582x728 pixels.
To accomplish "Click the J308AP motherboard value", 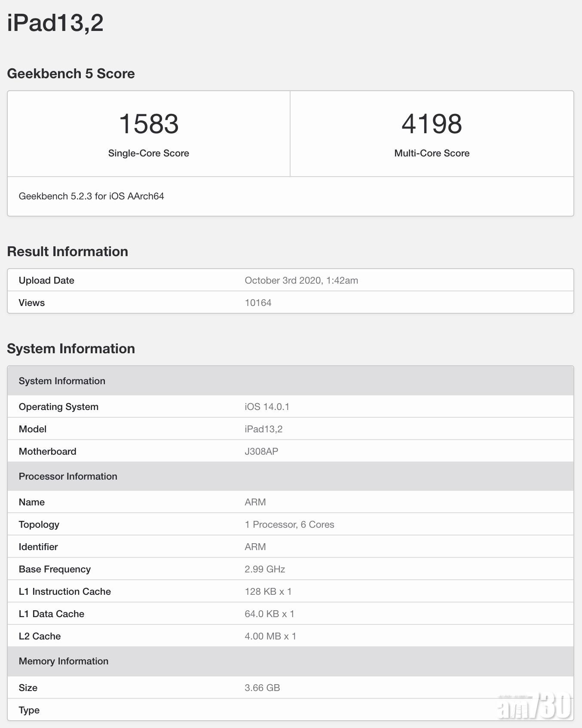I will click(x=261, y=452).
